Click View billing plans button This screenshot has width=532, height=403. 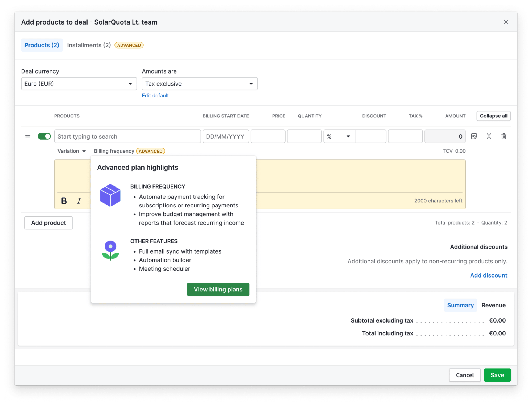(218, 290)
